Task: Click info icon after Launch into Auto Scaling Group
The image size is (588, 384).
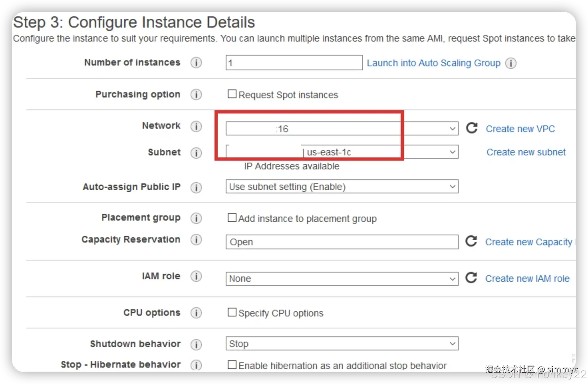Action: pyautogui.click(x=511, y=63)
